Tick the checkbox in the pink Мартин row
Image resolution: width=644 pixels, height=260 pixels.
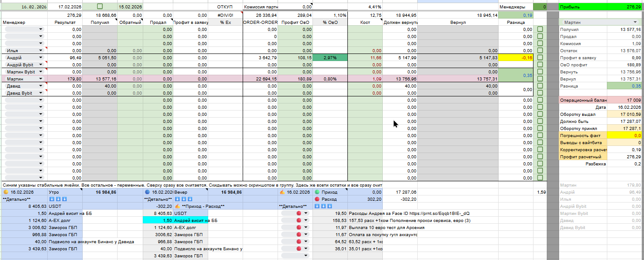pos(540,79)
